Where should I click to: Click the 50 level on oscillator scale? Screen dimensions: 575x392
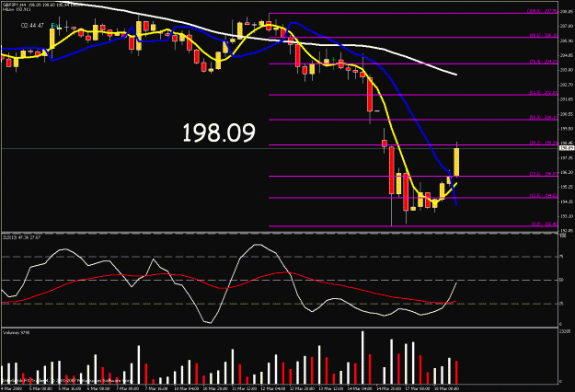click(x=561, y=280)
